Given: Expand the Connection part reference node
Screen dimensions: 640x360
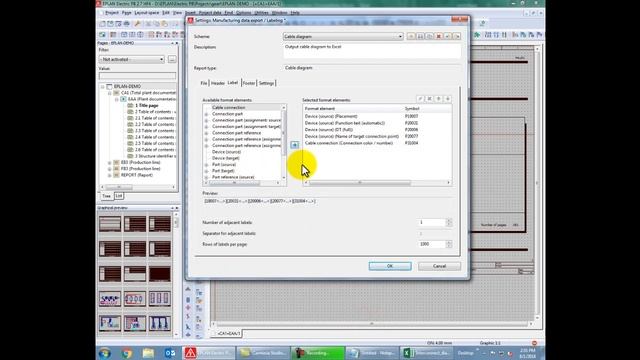Looking at the screenshot, I should point(206,133).
